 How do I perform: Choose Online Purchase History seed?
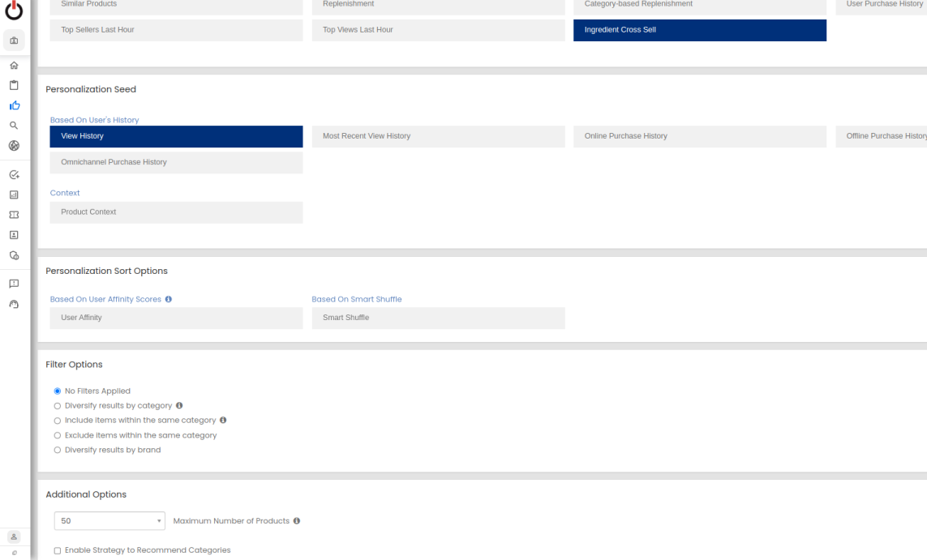click(699, 136)
